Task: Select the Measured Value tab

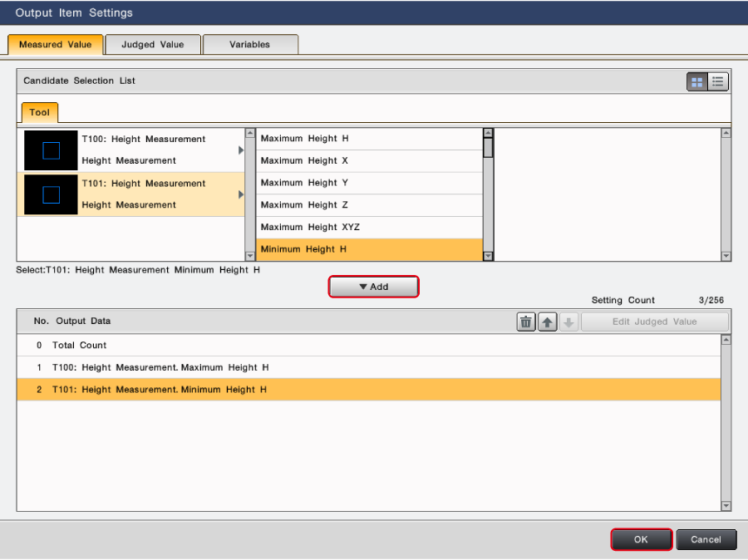Action: pyautogui.click(x=56, y=45)
